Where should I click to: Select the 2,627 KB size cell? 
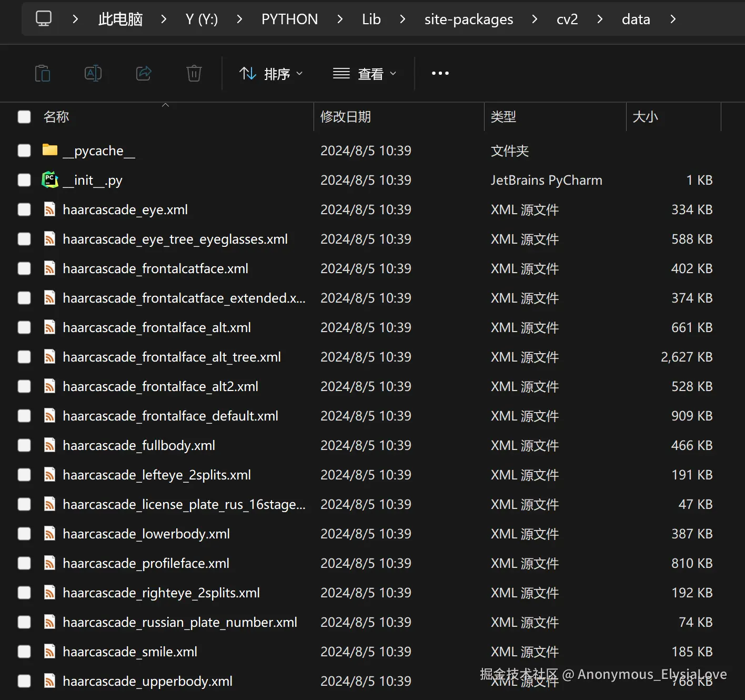[687, 357]
